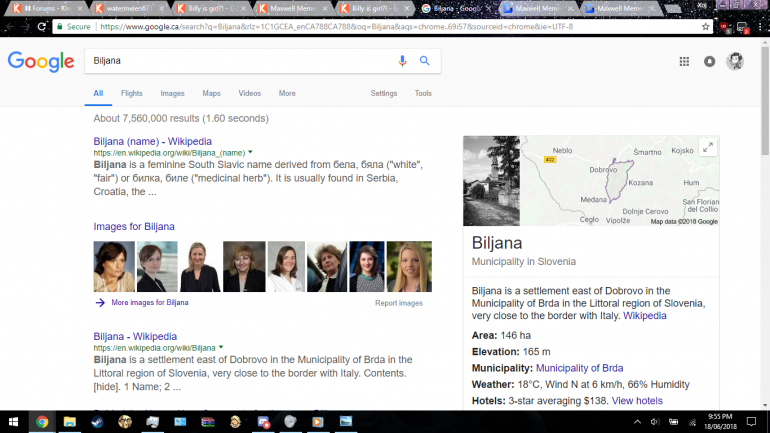Open the orange media player taskbar icon

coord(318,422)
